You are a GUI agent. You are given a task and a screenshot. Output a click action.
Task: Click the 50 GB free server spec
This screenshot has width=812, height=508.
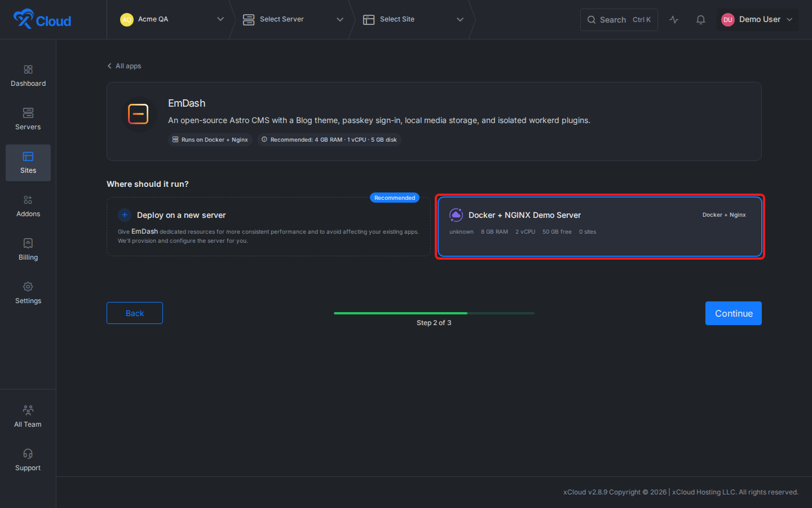557,232
